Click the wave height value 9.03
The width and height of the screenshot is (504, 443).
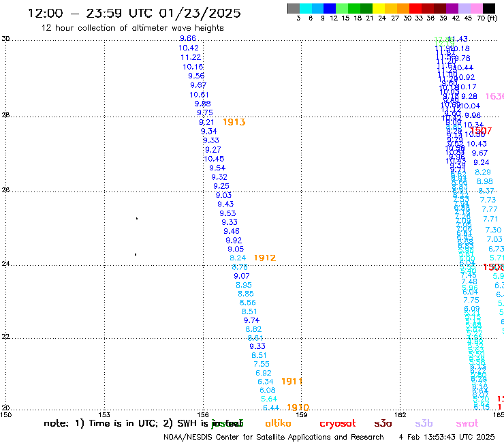point(223,196)
